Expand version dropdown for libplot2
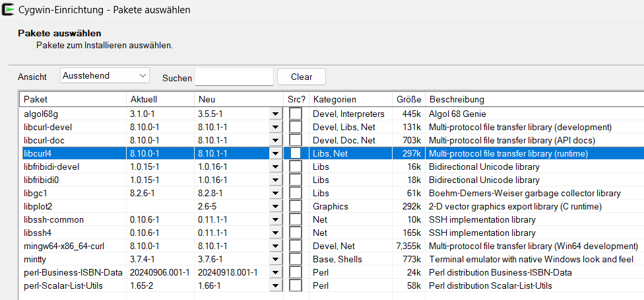The image size is (644, 300). click(275, 206)
